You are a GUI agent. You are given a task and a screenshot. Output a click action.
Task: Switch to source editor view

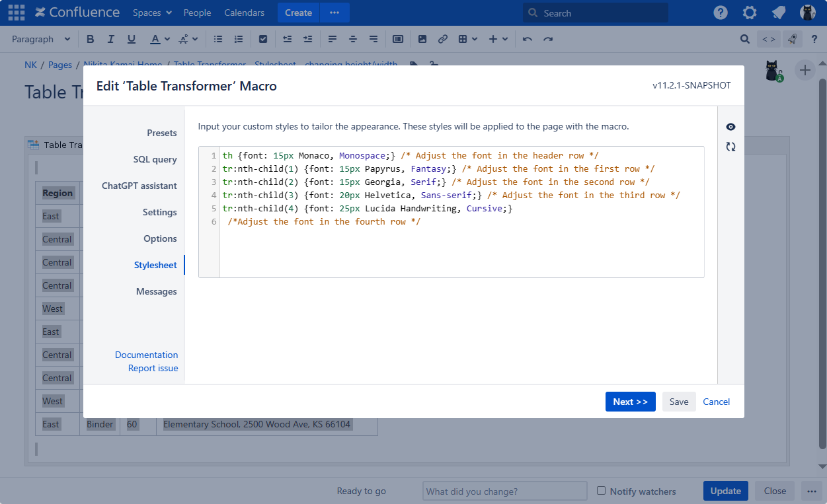point(769,39)
